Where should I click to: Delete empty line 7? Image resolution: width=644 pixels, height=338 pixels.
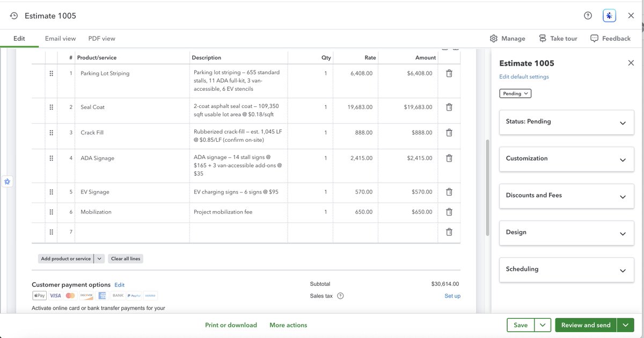tap(449, 232)
